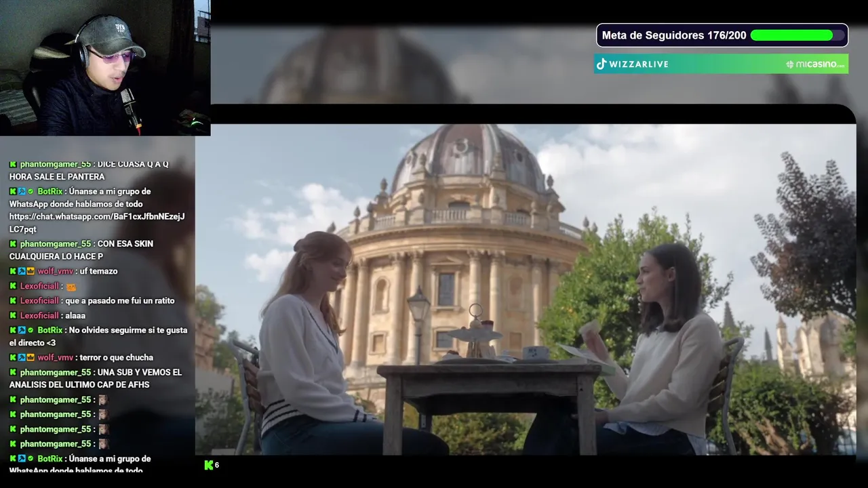The width and height of the screenshot is (868, 488).
Task: Click Lexoficiall username on 'alaaa' message
Action: [40, 316]
